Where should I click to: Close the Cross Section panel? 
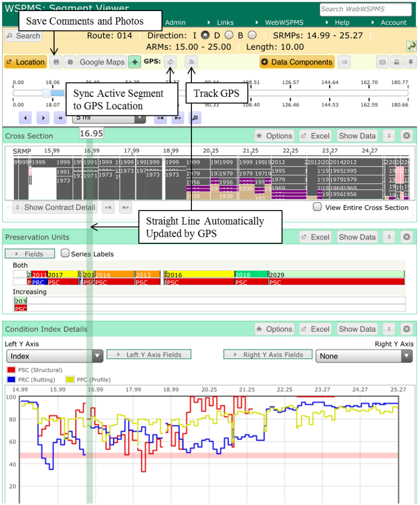407,136
